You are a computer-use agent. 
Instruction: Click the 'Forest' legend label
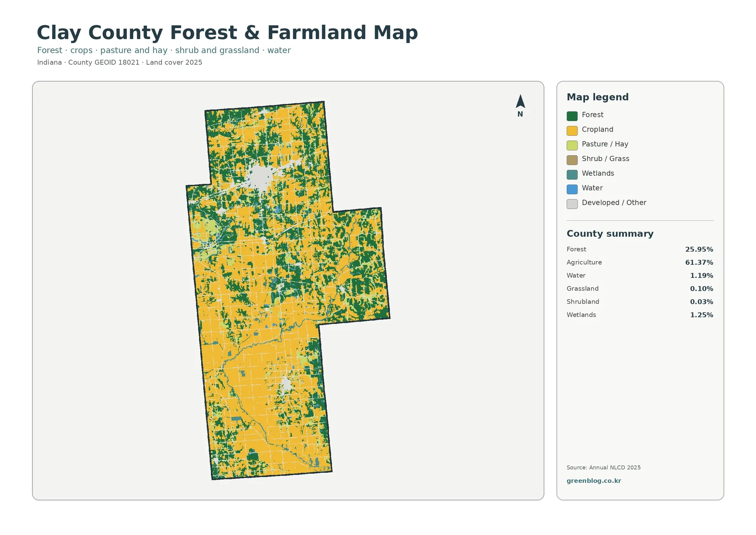click(592, 115)
